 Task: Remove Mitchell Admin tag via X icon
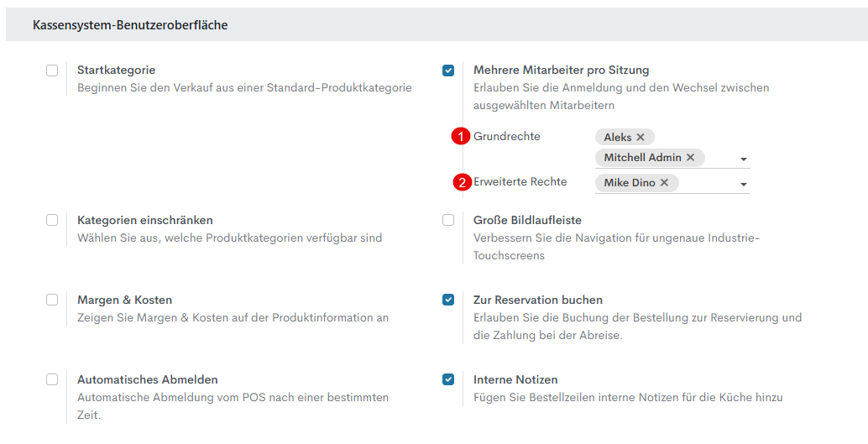pos(691,158)
